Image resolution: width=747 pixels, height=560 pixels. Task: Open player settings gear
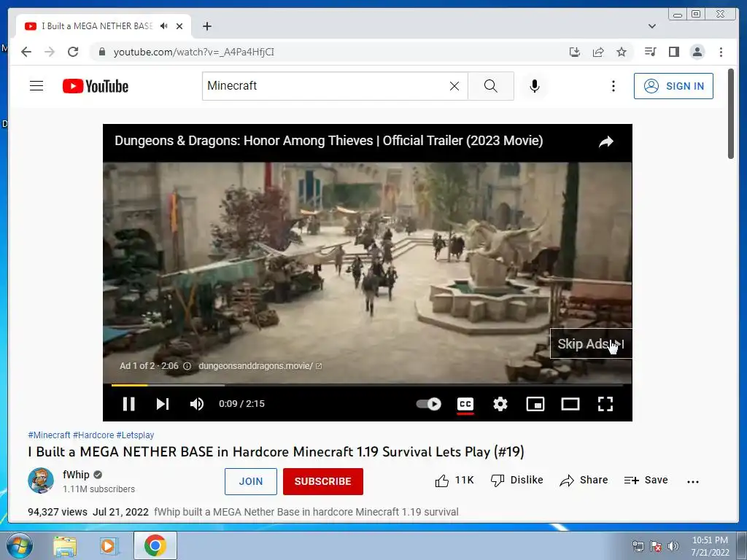500,404
